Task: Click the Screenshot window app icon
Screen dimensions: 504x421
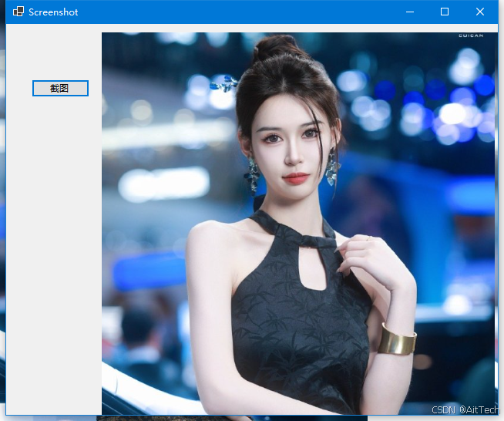Action: tap(18, 12)
